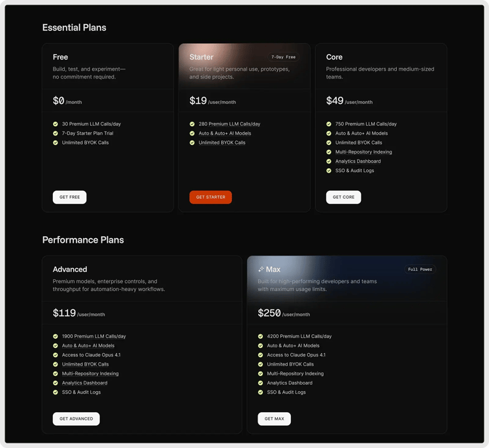The height and width of the screenshot is (448, 489).
Task: Click the Core plan title
Action: pos(334,57)
